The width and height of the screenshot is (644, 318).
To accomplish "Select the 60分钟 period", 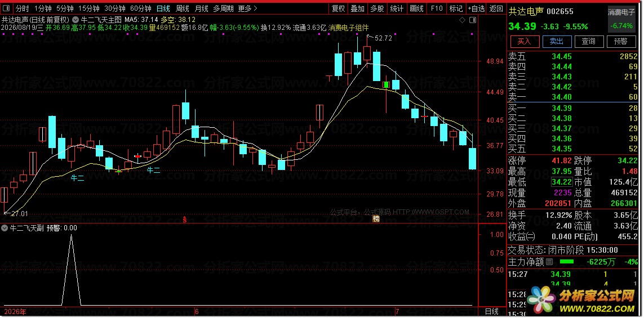I will point(141,8).
